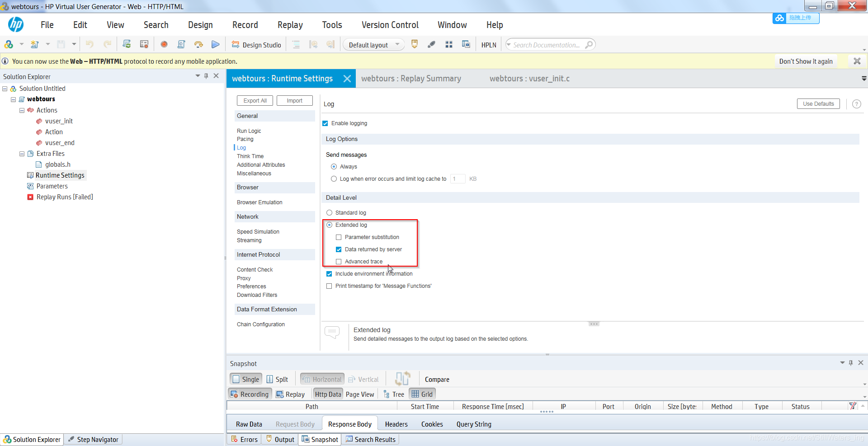Click the Run Step by Step icon
This screenshot has height=446, width=868.
click(x=198, y=44)
